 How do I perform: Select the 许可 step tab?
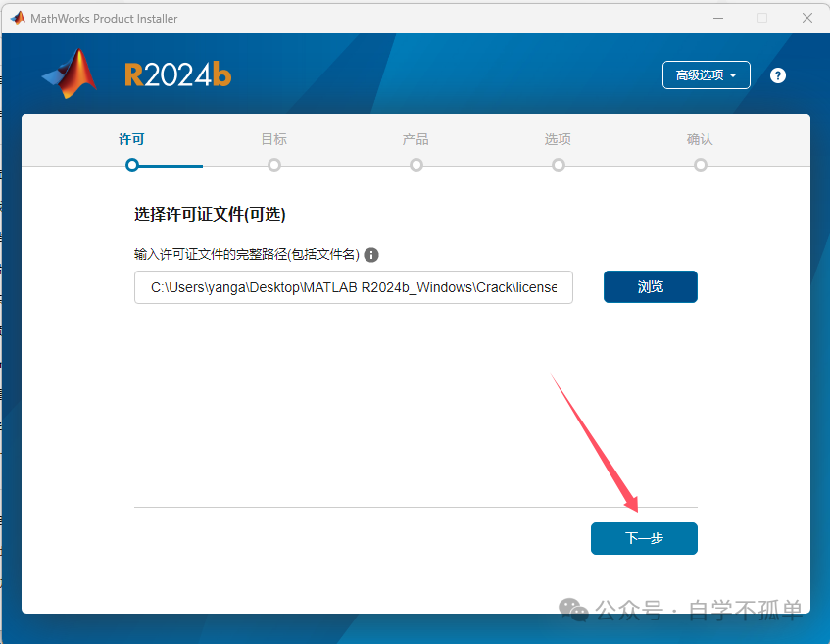[131, 139]
